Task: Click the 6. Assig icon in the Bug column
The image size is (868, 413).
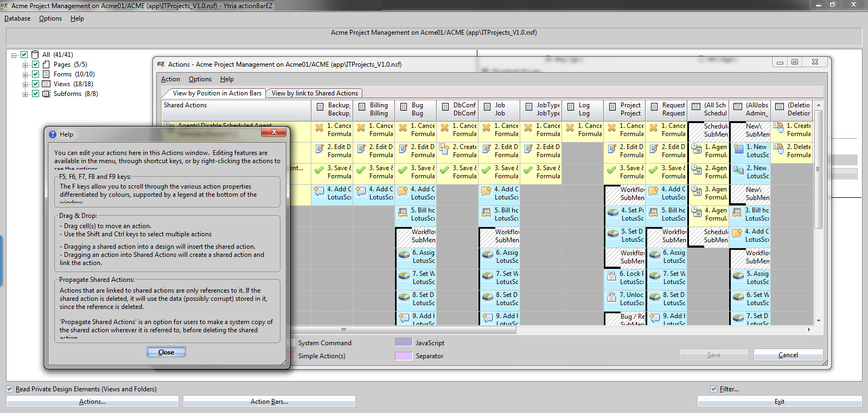Action: point(404,255)
